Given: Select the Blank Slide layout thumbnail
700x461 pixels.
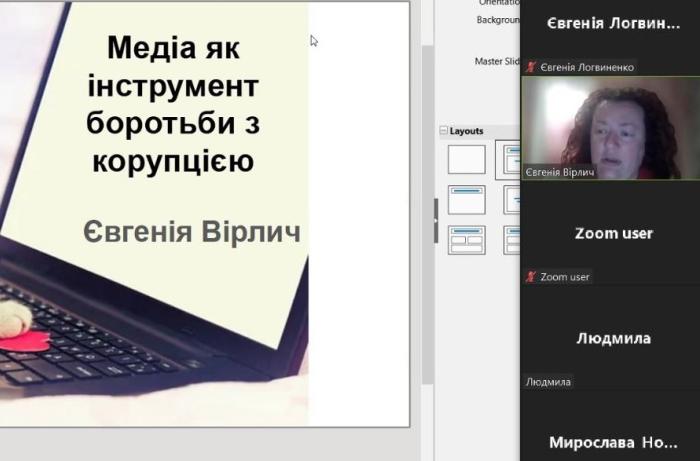Looking at the screenshot, I should (x=467, y=159).
